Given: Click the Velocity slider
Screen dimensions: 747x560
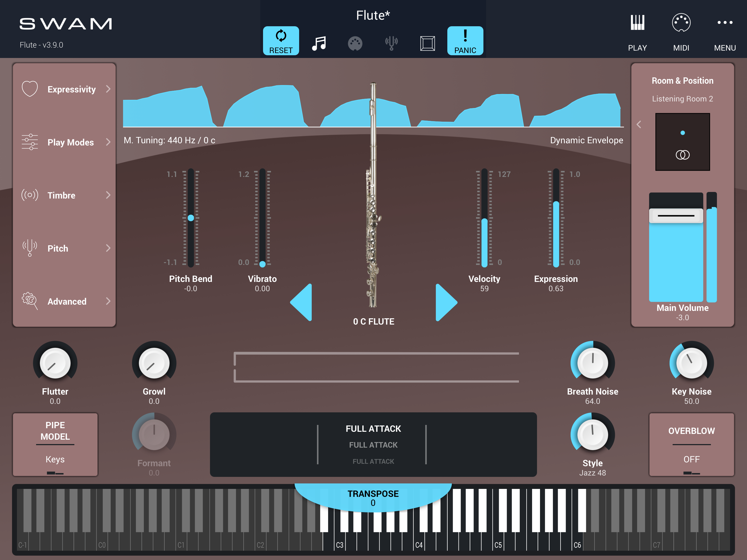Looking at the screenshot, I should pos(484,218).
